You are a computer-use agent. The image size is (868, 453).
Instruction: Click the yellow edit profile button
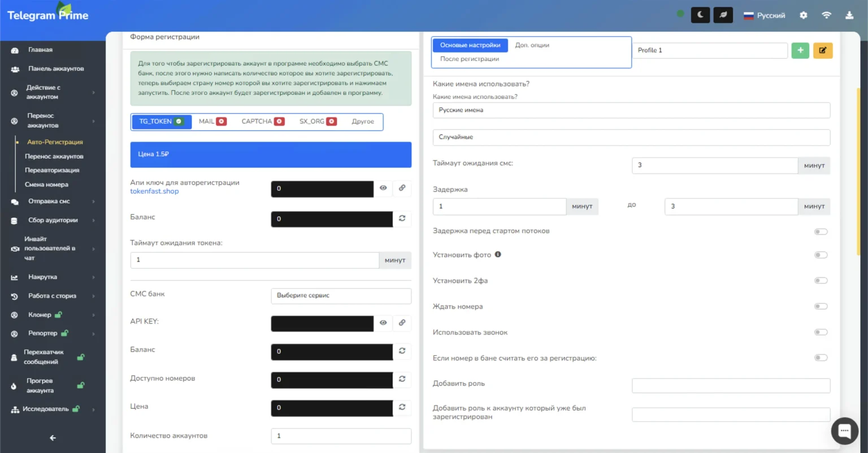pos(823,50)
